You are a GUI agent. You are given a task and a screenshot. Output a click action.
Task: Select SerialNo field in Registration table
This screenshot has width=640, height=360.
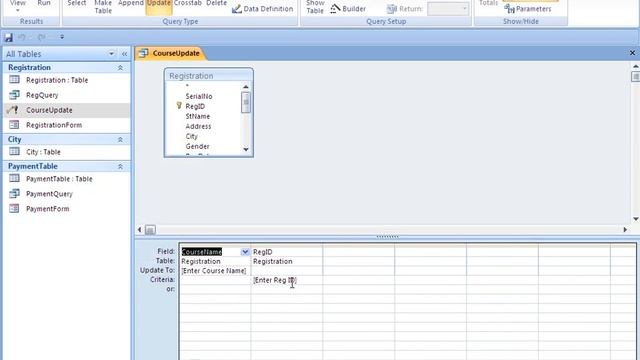tap(199, 96)
